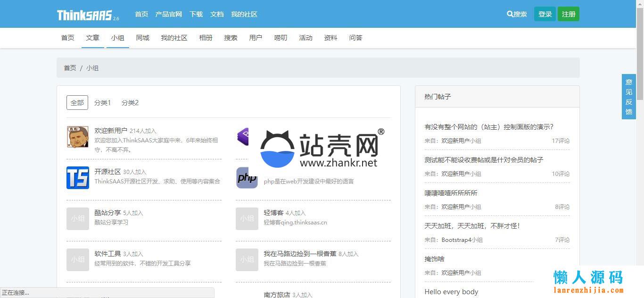644x298 pixels.
Task: Select the 全部 category filter
Action: [77, 102]
